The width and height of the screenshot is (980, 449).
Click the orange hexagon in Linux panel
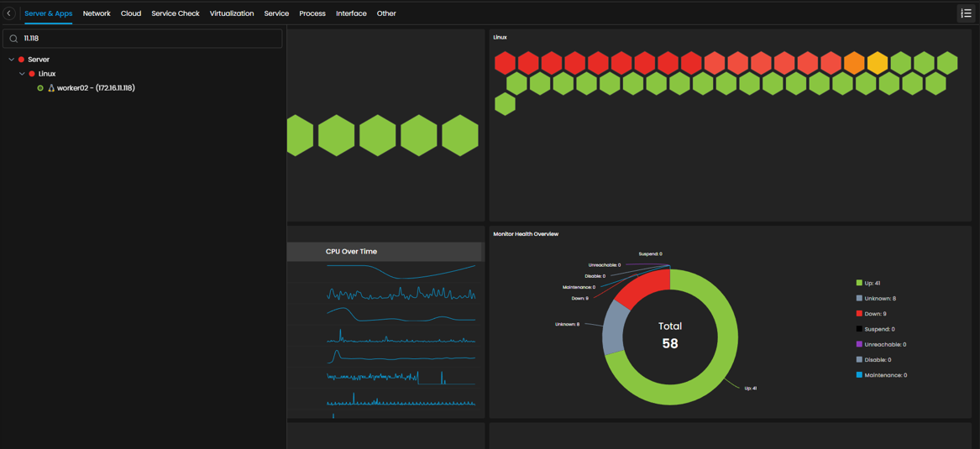854,63
